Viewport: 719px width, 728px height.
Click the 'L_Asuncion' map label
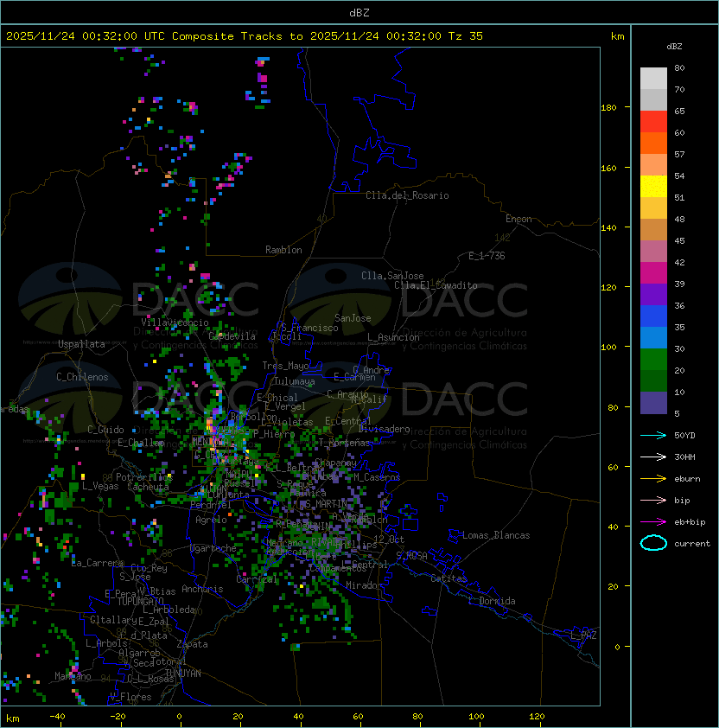393,337
